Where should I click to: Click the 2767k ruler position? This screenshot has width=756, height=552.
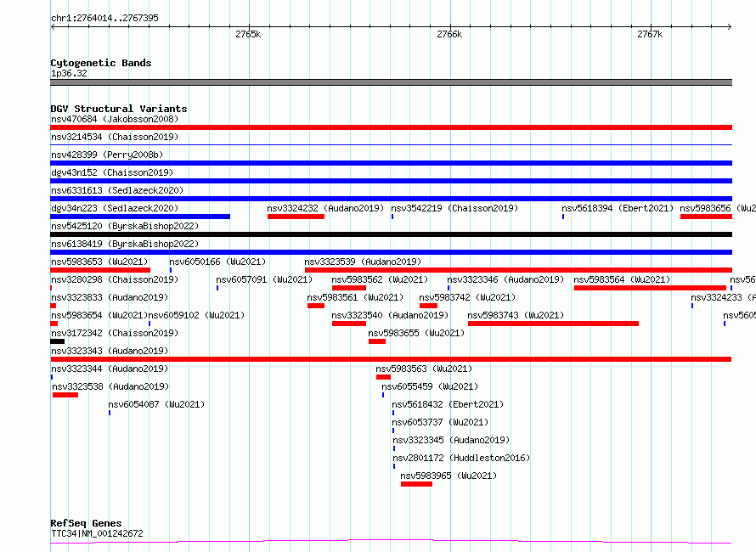pyautogui.click(x=650, y=34)
